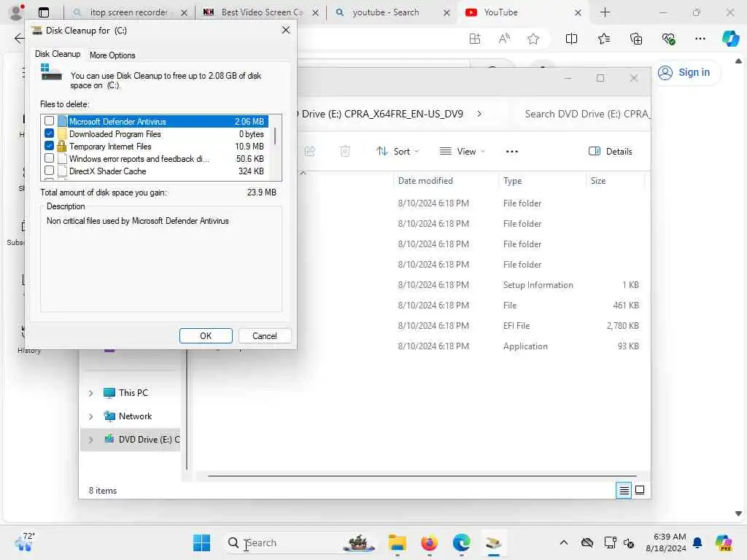The height and width of the screenshot is (560, 747).
Task: Switch to the YouTube browser tab
Action: click(x=522, y=12)
